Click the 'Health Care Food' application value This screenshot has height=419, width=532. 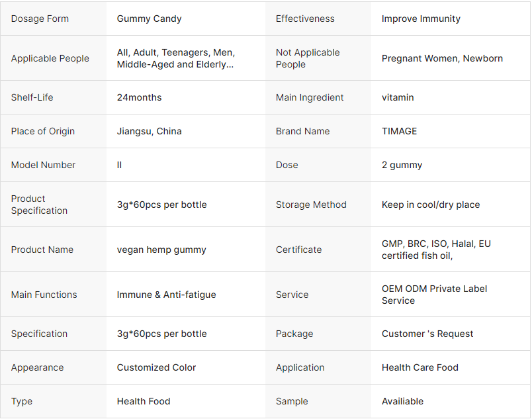[x=420, y=367]
